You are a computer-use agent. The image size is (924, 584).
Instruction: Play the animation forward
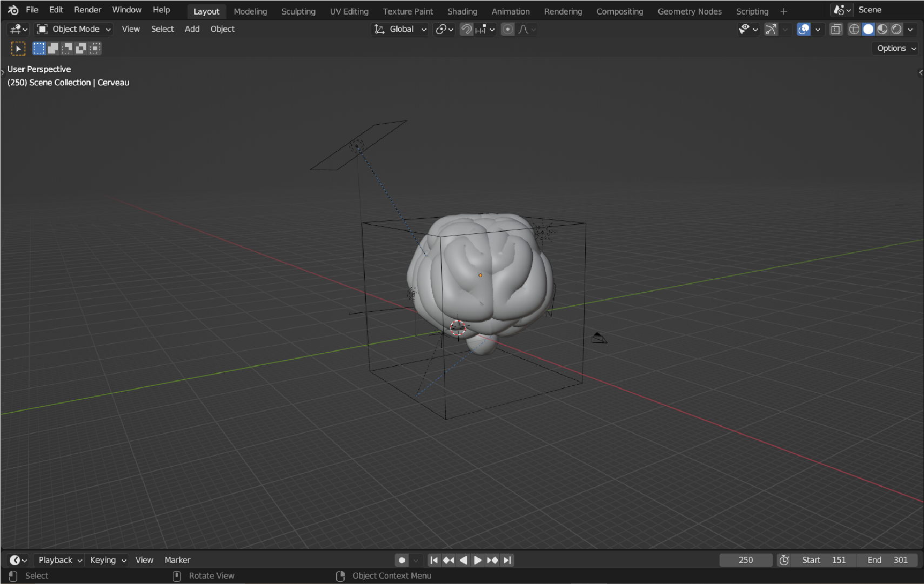tap(478, 560)
